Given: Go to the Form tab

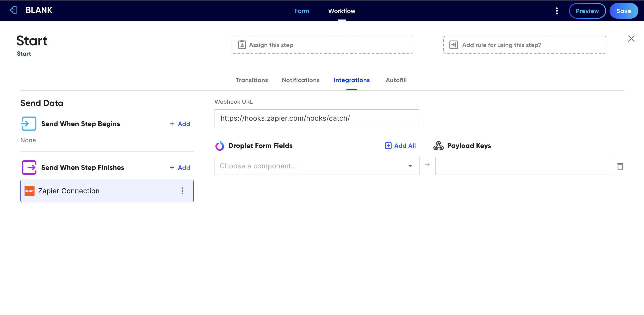Looking at the screenshot, I should click(x=301, y=11).
